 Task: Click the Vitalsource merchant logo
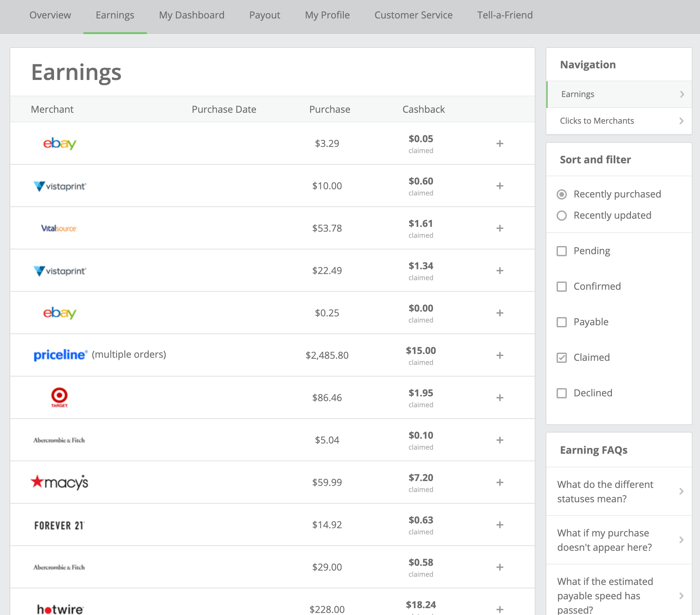pyautogui.click(x=59, y=228)
